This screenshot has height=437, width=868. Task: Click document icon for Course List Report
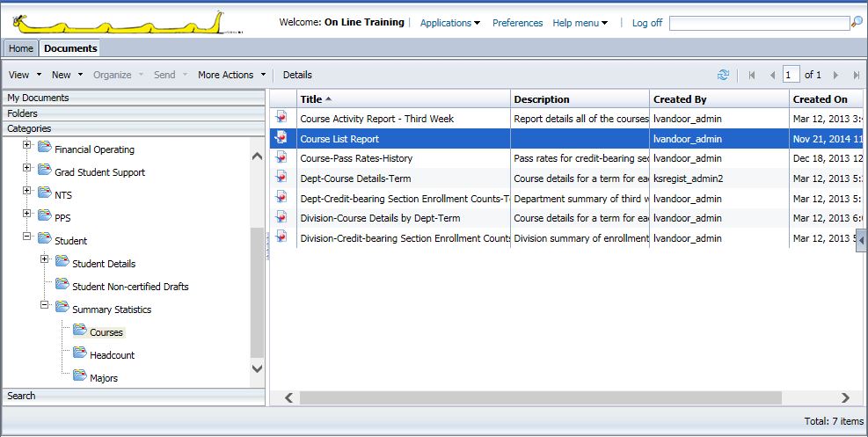coord(282,137)
